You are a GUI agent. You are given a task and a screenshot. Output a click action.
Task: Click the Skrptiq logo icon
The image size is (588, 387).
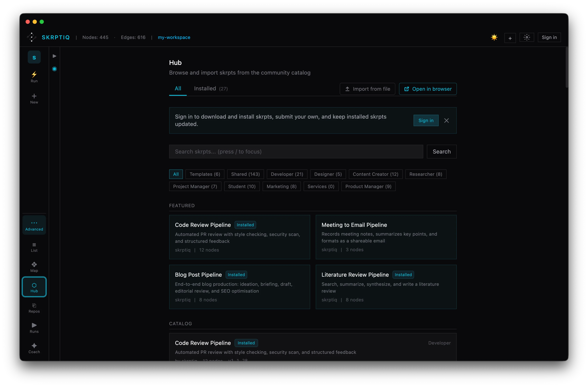click(x=32, y=37)
